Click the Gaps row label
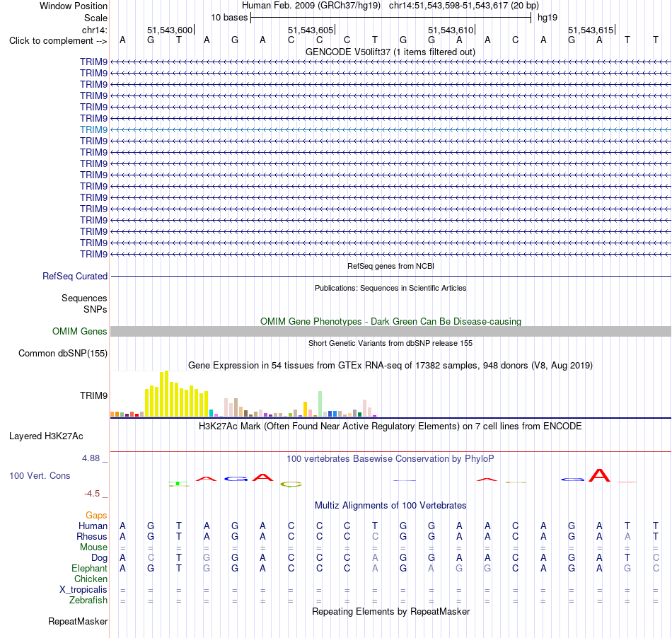This screenshot has height=638, width=672. point(96,515)
